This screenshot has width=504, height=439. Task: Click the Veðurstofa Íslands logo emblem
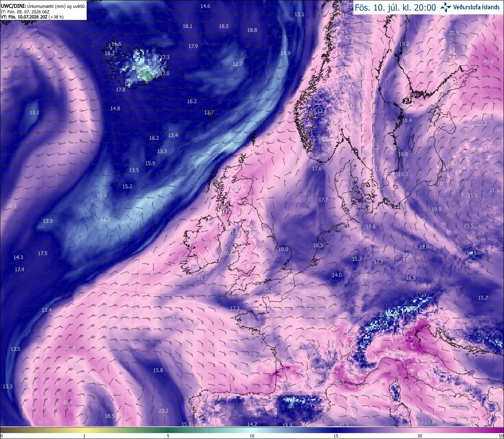[446, 7]
